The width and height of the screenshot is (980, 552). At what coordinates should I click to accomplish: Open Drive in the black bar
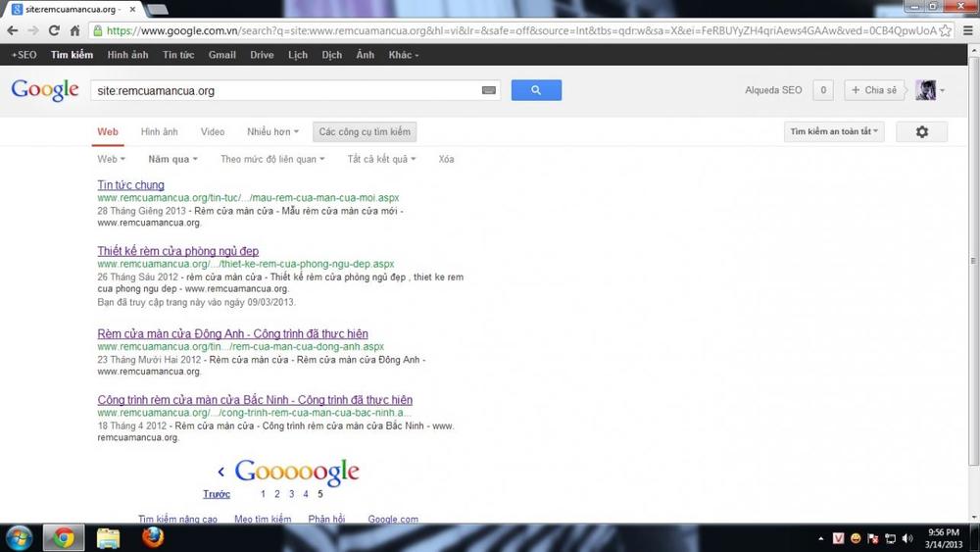(x=262, y=55)
